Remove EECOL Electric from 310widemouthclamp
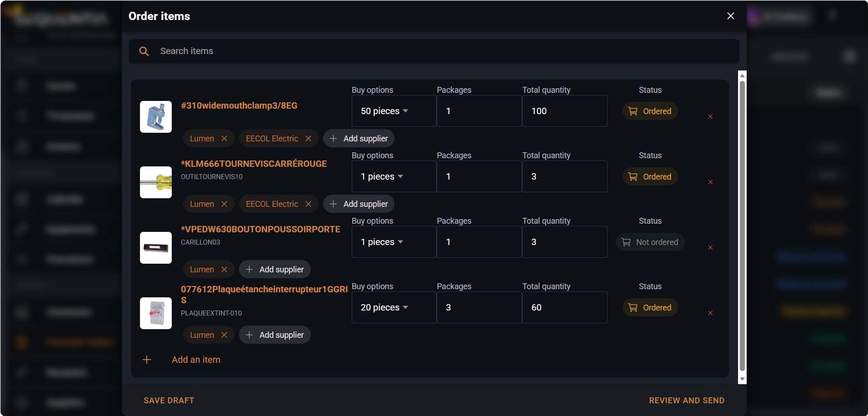The width and height of the screenshot is (868, 416). click(308, 139)
